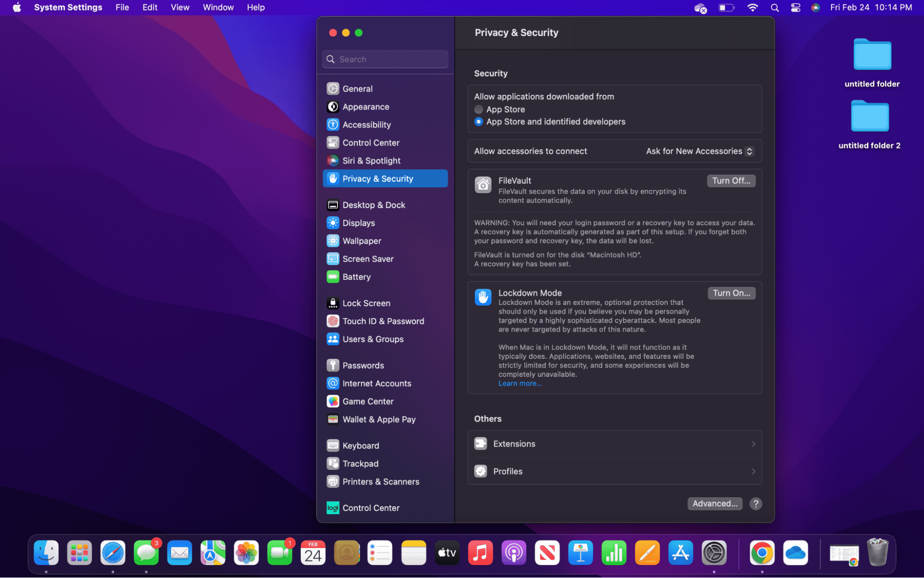The image size is (924, 578).
Task: Follow the Learn more link
Action: [520, 384]
